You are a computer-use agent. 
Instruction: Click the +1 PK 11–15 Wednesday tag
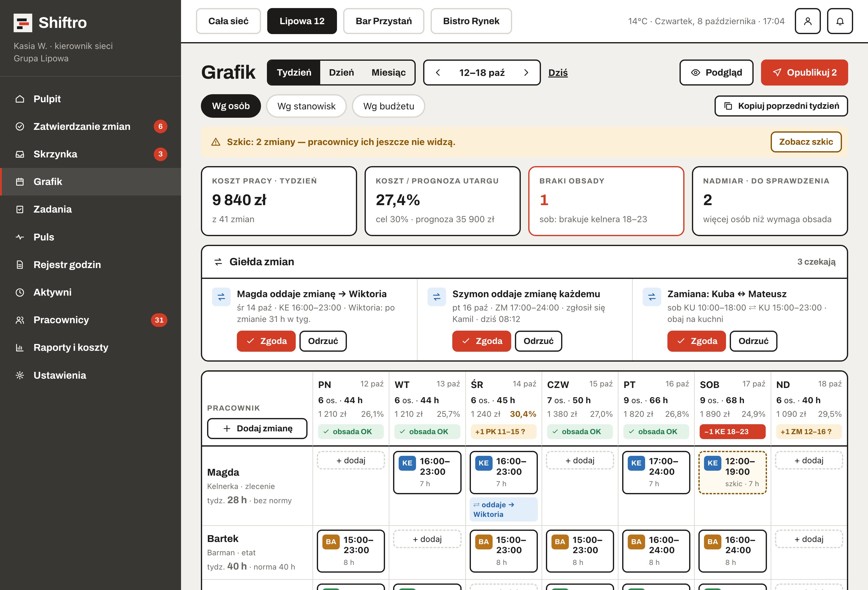[503, 432]
